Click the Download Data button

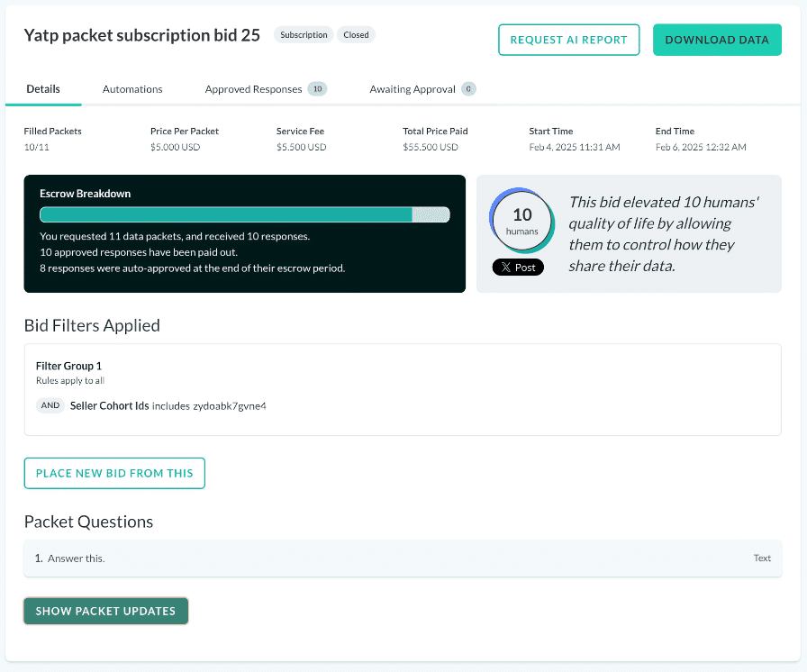[x=717, y=40]
